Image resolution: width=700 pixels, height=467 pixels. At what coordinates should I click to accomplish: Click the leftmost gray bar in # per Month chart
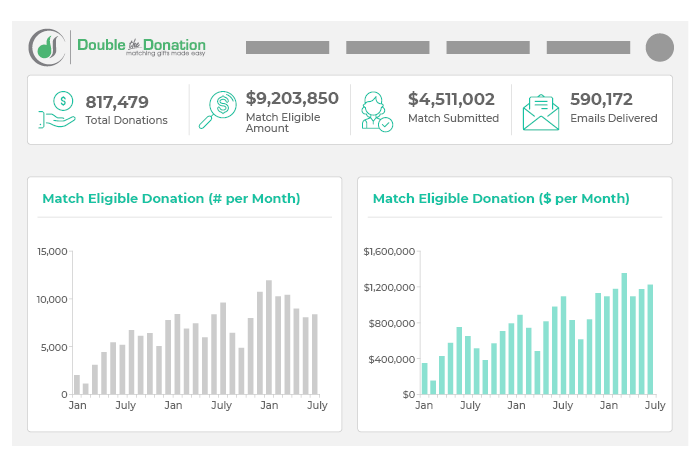click(x=77, y=385)
